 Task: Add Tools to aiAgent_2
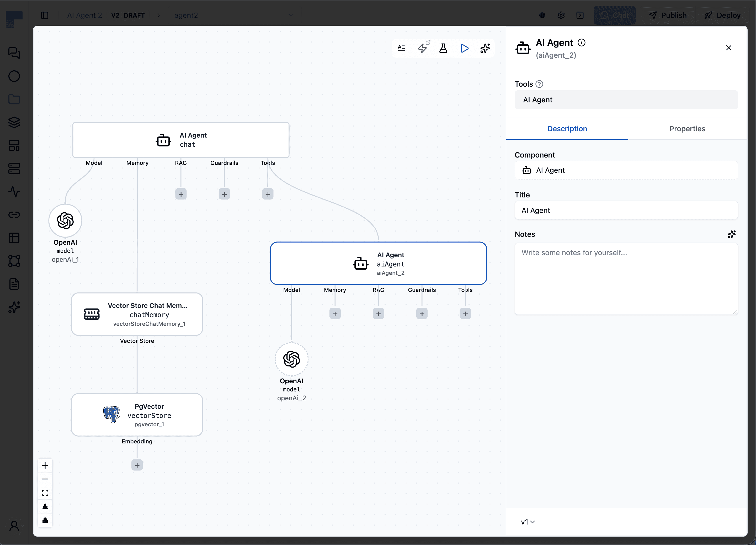click(x=465, y=313)
